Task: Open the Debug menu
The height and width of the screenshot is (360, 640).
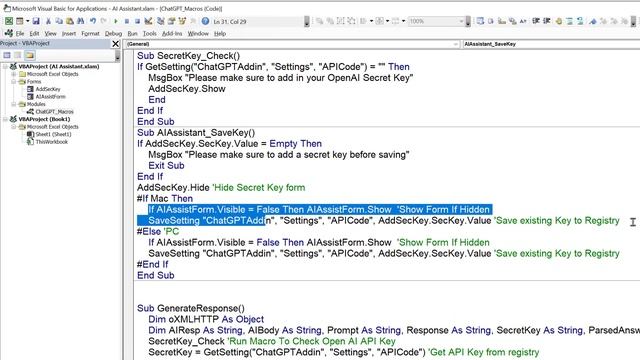Action: (113, 33)
